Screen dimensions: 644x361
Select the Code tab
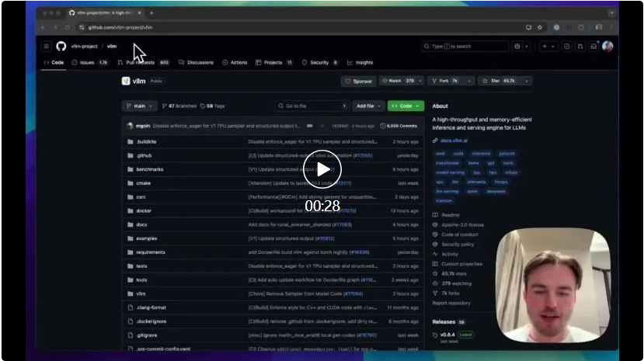54,63
